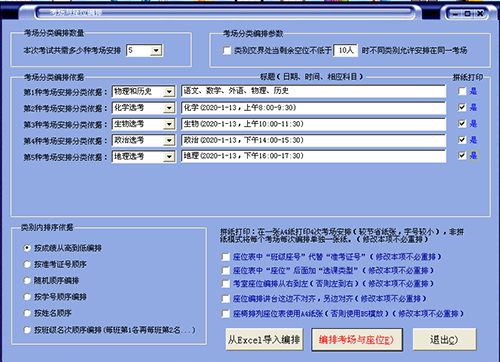Viewport: 500px width, 362px height.
Task: Open the 政治选考 category dropdown
Action: point(169,140)
